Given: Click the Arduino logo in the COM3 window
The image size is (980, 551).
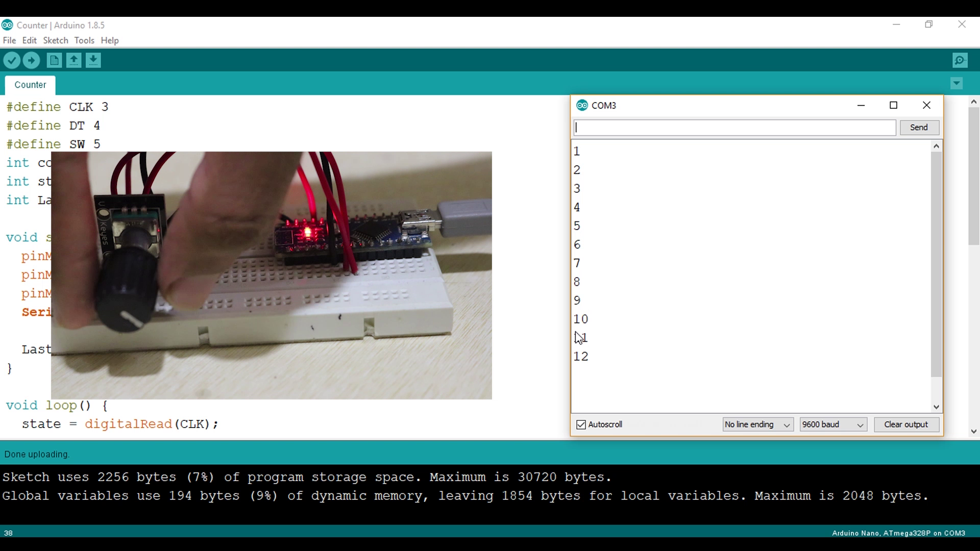Looking at the screenshot, I should click(582, 105).
